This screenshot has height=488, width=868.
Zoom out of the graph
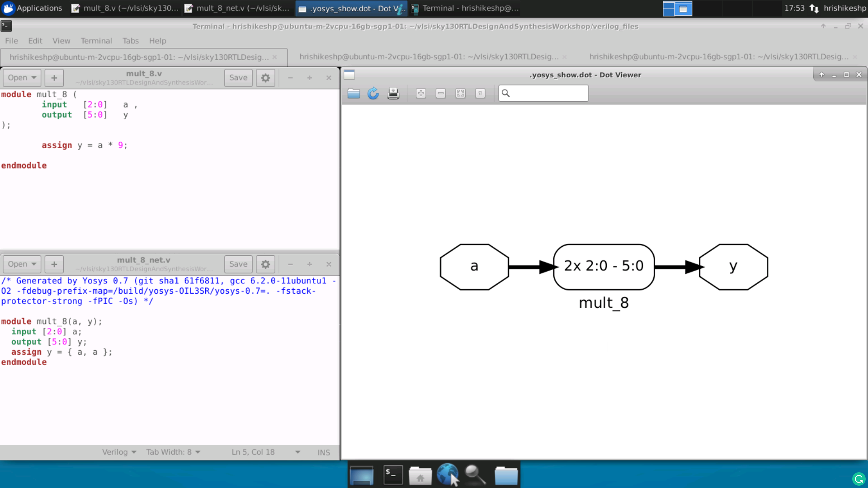coord(441,94)
